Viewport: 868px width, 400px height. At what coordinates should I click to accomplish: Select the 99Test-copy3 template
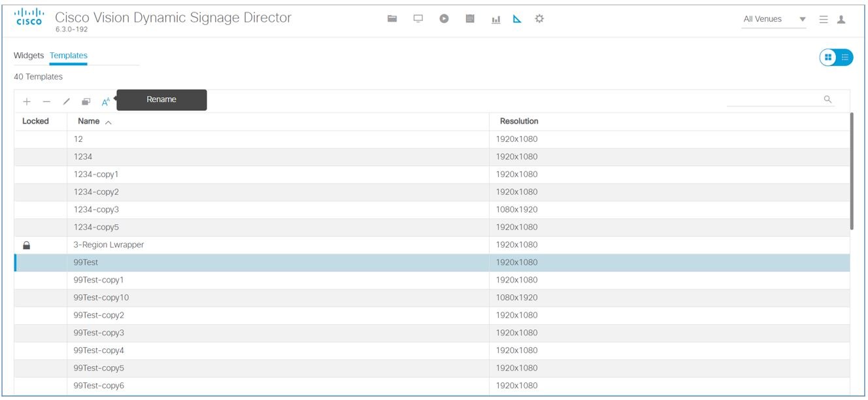[x=433, y=333]
